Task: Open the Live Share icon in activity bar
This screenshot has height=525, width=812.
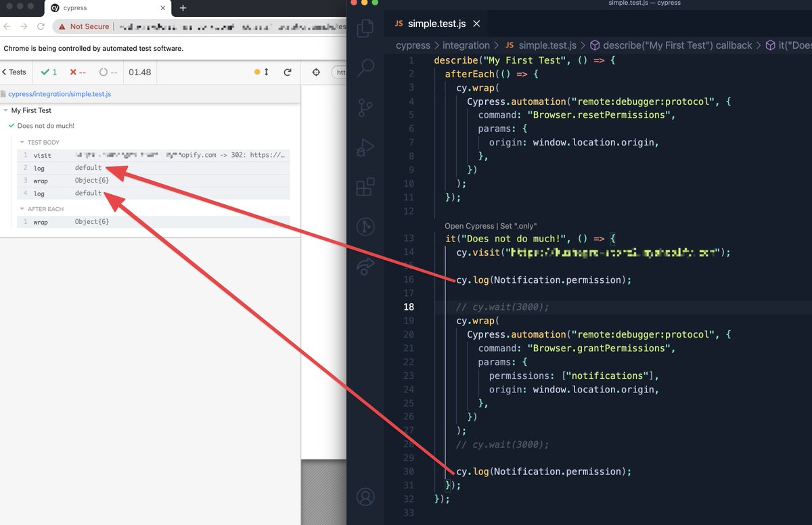Action: pyautogui.click(x=365, y=265)
